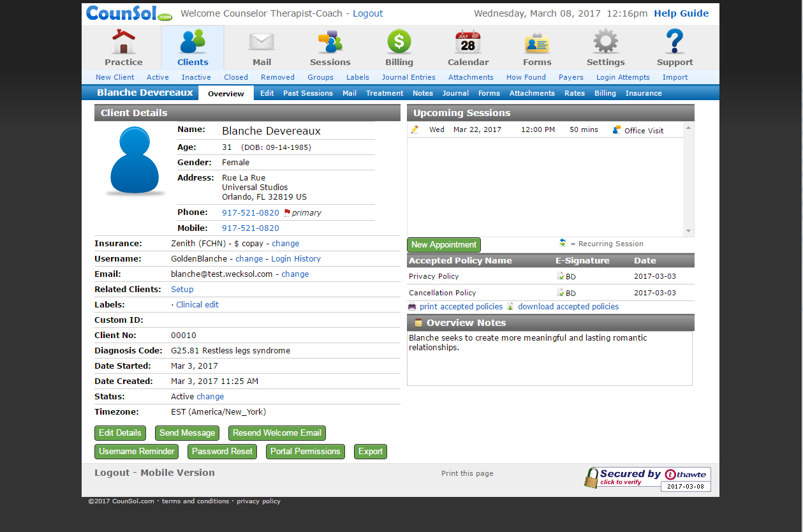This screenshot has height=532, width=803.
Task: Click the thawte security lock seal
Action: click(x=647, y=478)
